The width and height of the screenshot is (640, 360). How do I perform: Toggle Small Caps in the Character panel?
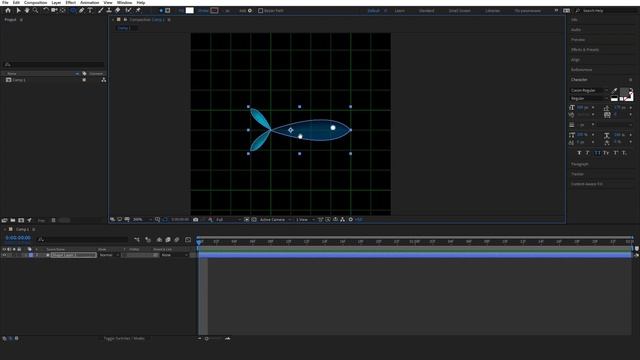(x=606, y=153)
